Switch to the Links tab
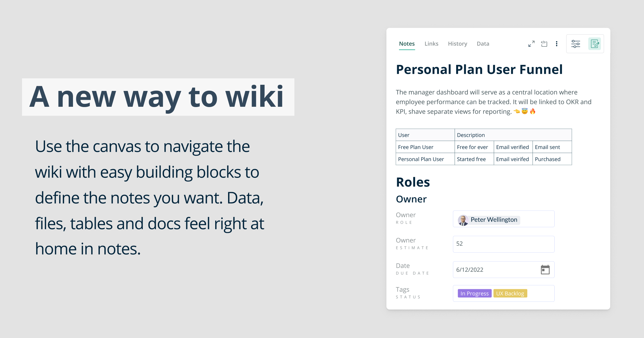Viewport: 644px width, 338px height. coord(431,44)
